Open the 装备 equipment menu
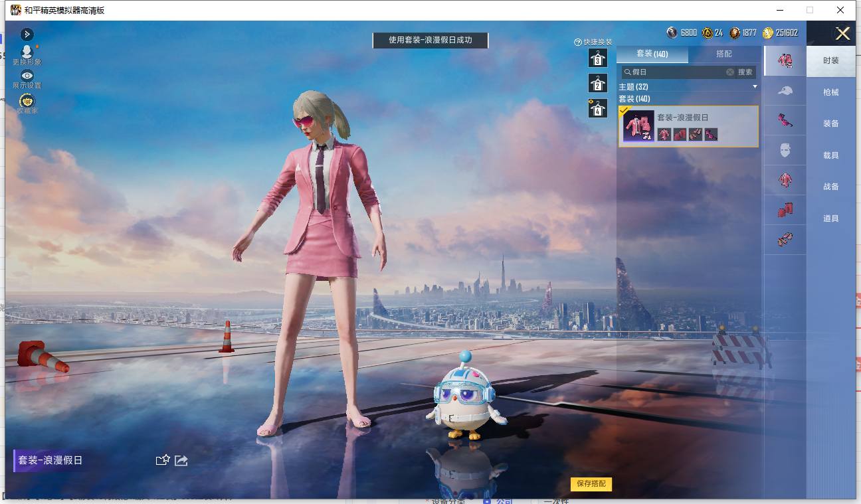Screen dimensions: 861x504 tap(831, 124)
